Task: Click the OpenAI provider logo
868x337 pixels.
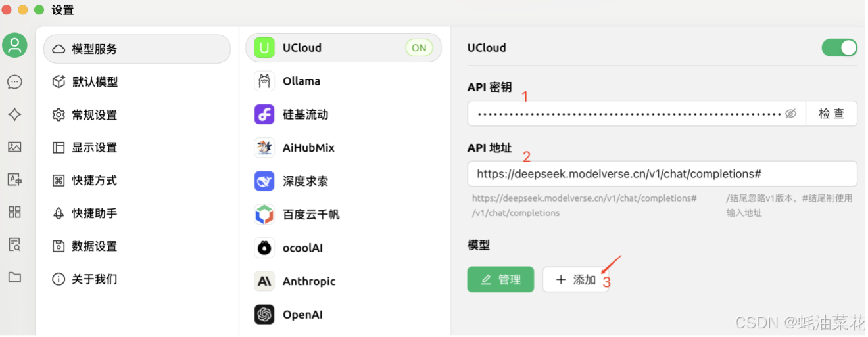Action: pos(264,315)
